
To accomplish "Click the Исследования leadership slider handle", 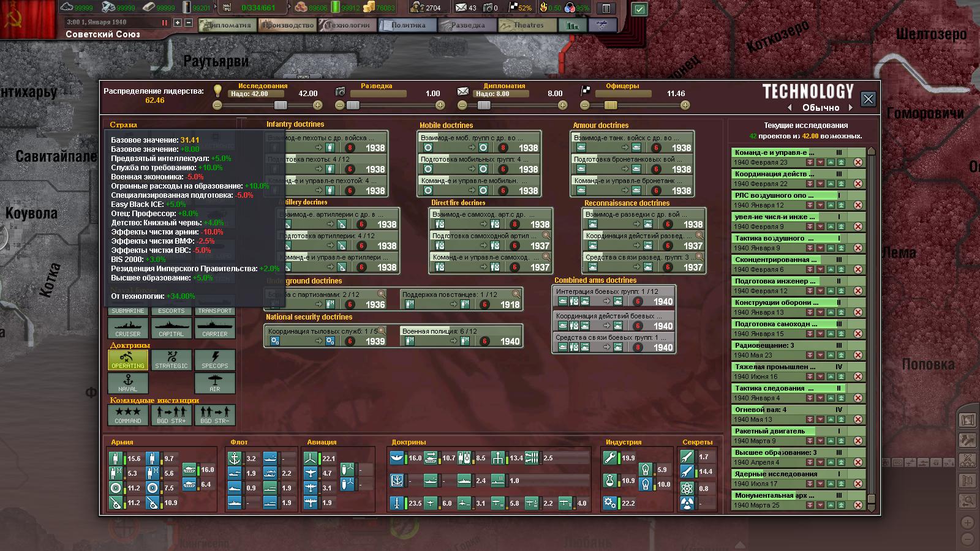I will click(x=280, y=105).
